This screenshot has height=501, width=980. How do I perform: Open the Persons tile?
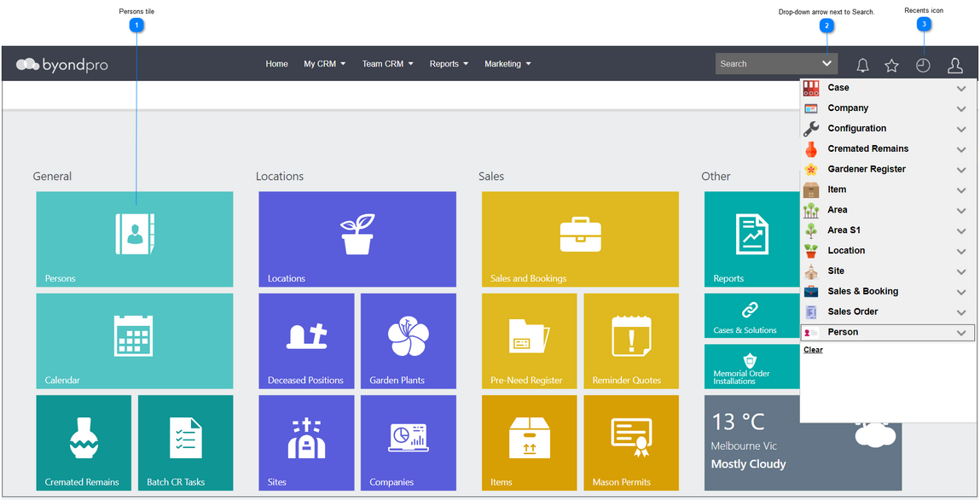pyautogui.click(x=135, y=239)
